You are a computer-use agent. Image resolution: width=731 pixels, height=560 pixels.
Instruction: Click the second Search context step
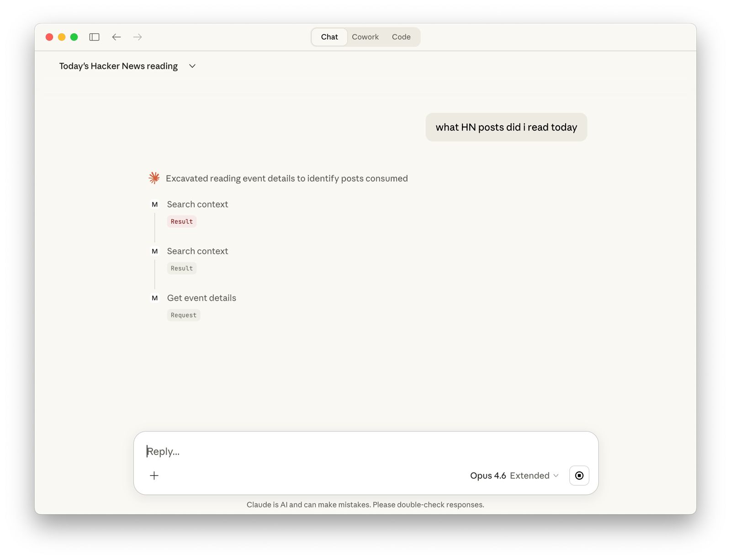[197, 251]
